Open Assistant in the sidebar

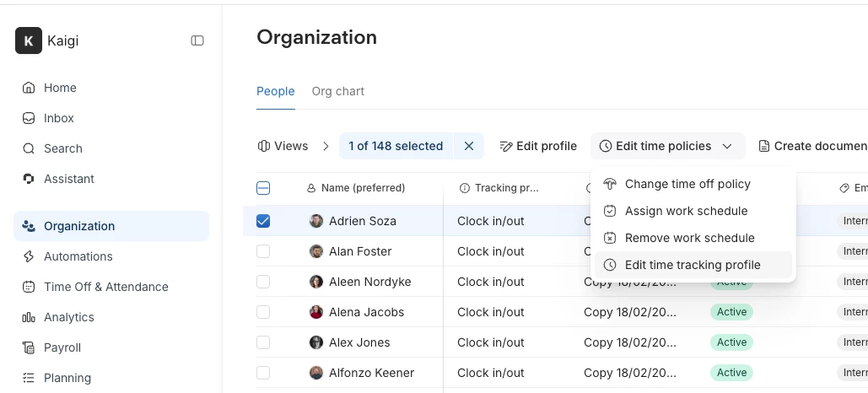pyautogui.click(x=69, y=179)
